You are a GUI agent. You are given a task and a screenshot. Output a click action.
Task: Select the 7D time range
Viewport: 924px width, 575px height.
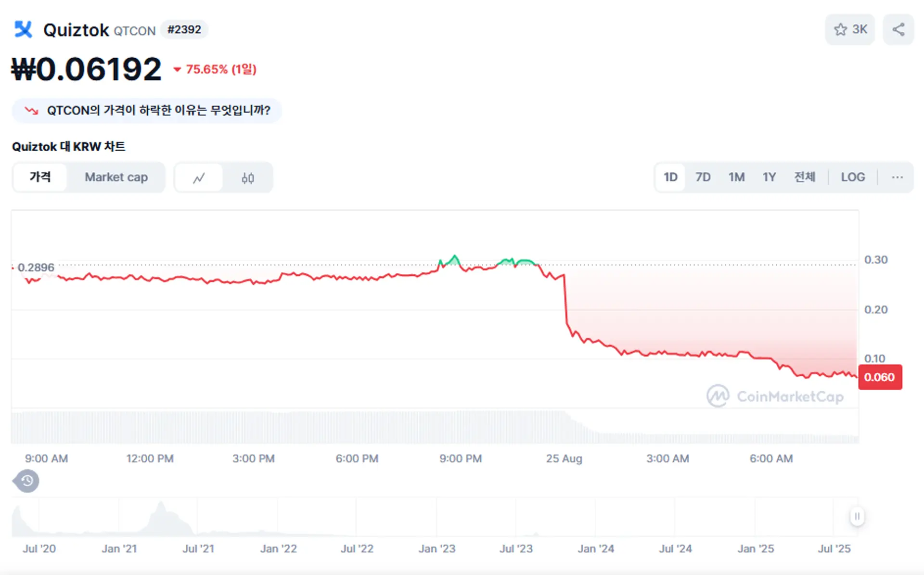coord(703,177)
